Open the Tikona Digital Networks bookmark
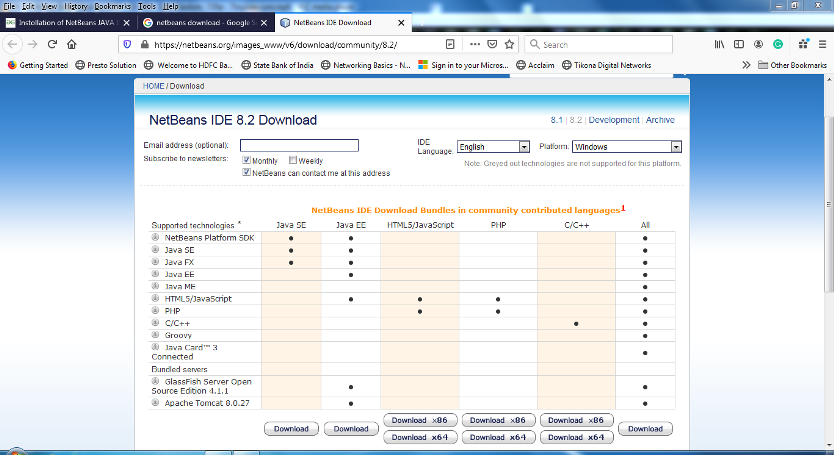The width and height of the screenshot is (834, 455). [606, 65]
